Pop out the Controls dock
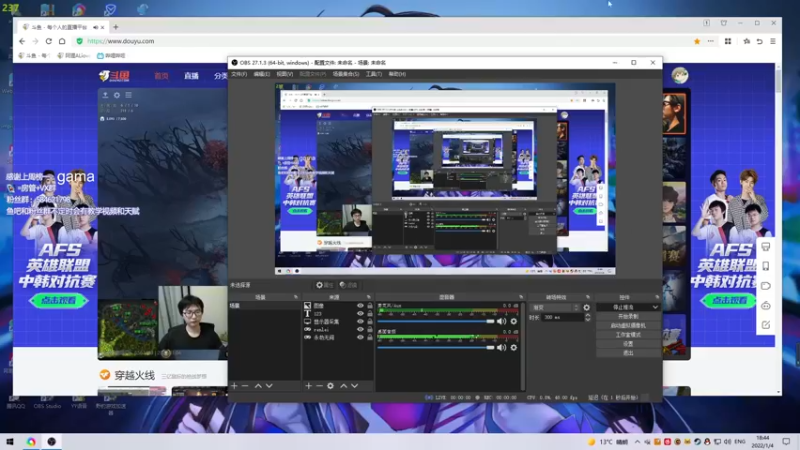 click(657, 297)
